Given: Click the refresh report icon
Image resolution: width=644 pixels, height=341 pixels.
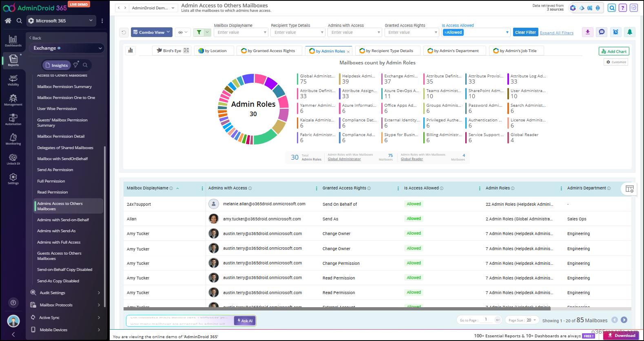Looking at the screenshot, I should point(124,32).
